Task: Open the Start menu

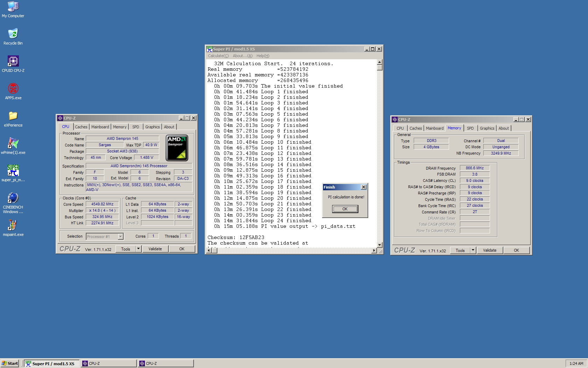Action: pos(10,363)
